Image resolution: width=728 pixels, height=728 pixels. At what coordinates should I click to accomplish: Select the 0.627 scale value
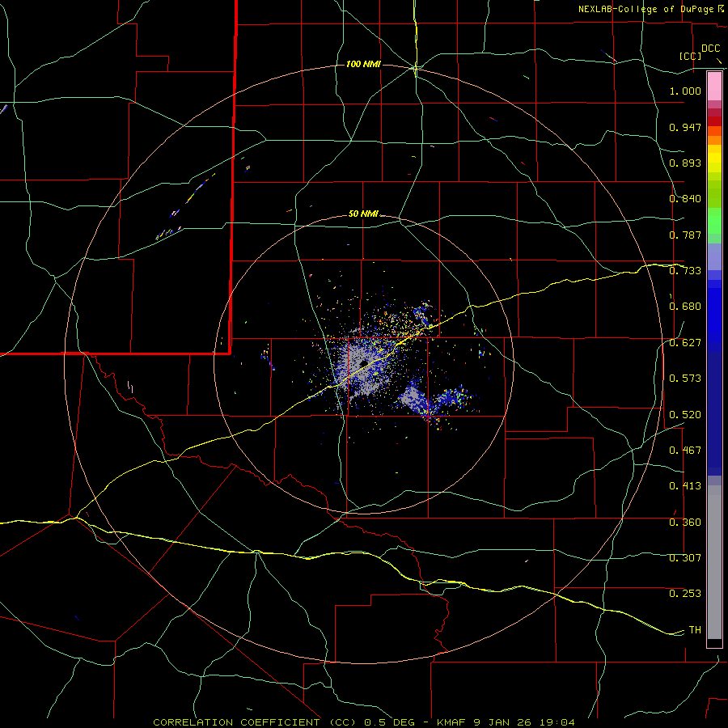coord(685,343)
